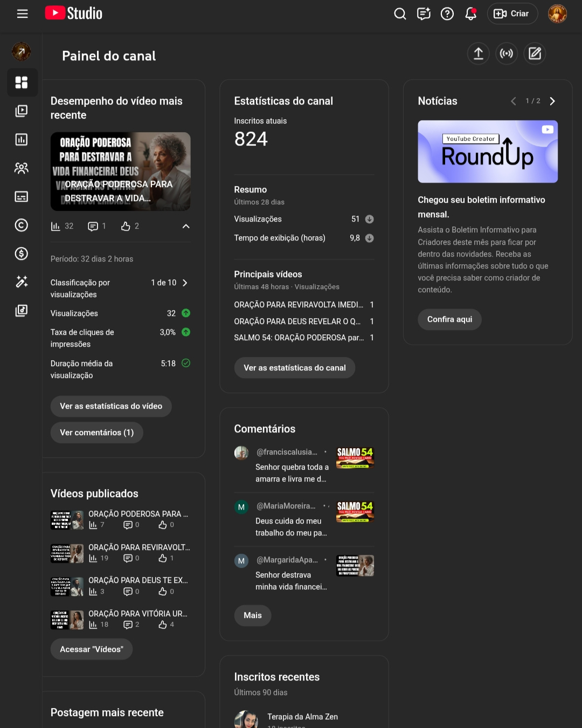582x728 pixels.
Task: Click green up arrow next to 'Taxa de cliques'
Action: point(186,332)
